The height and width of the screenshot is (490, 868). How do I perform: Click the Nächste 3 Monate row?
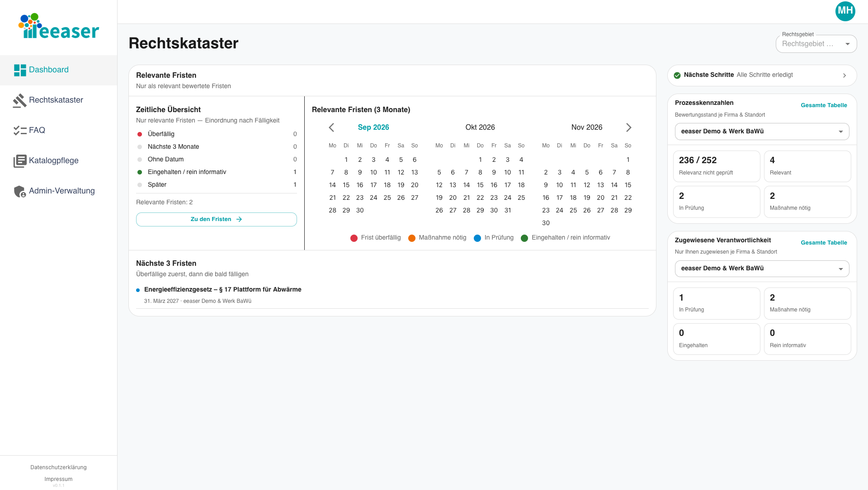click(x=217, y=147)
